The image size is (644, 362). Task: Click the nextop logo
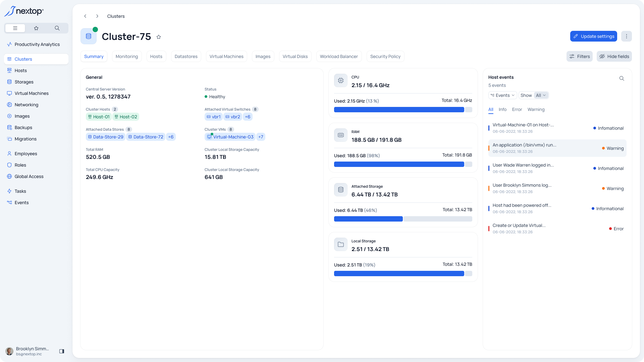24,11
